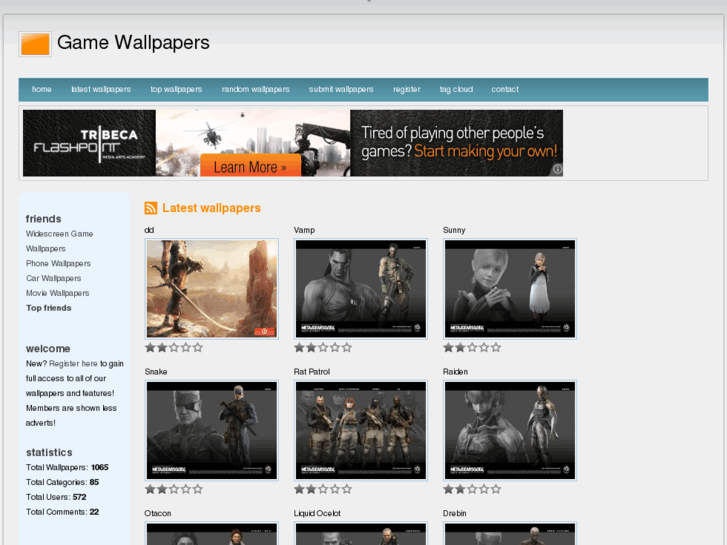
Task: Click the Snake title text
Action: (156, 372)
